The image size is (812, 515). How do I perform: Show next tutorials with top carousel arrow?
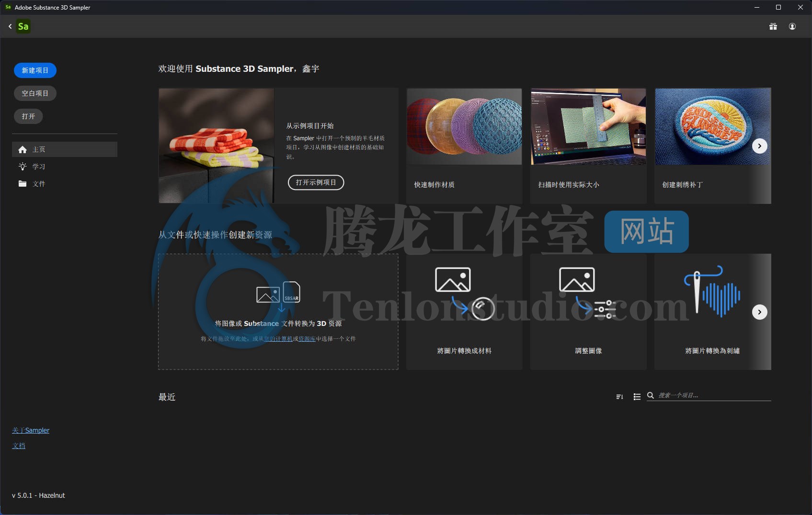point(760,146)
